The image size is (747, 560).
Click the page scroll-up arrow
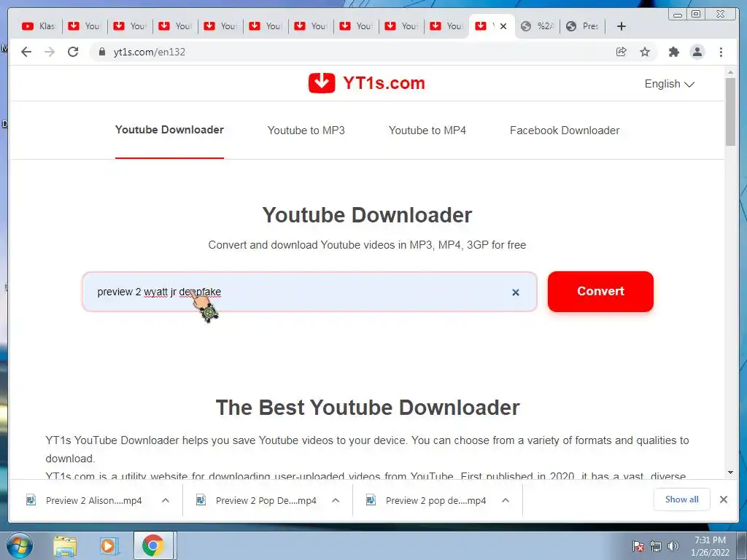pyautogui.click(x=730, y=72)
